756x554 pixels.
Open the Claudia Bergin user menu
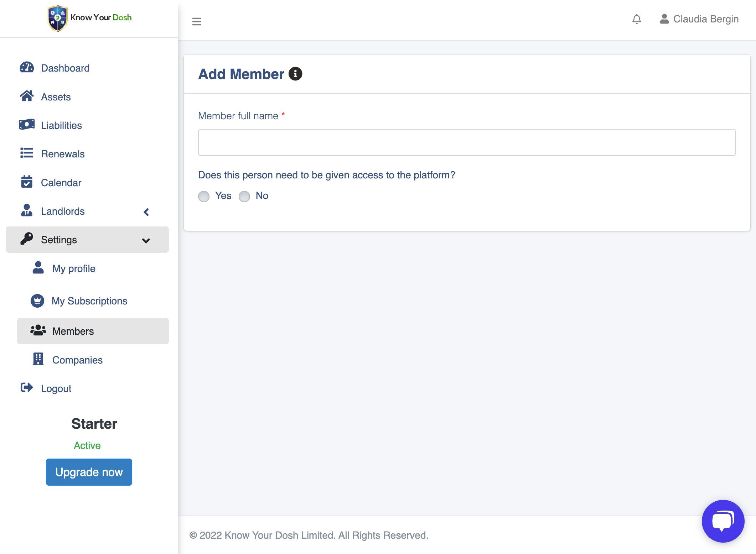(x=699, y=19)
